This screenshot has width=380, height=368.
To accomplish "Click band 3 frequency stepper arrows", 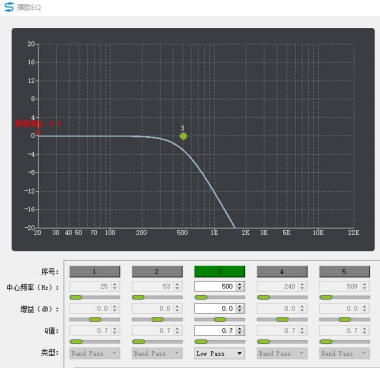I will (240, 286).
